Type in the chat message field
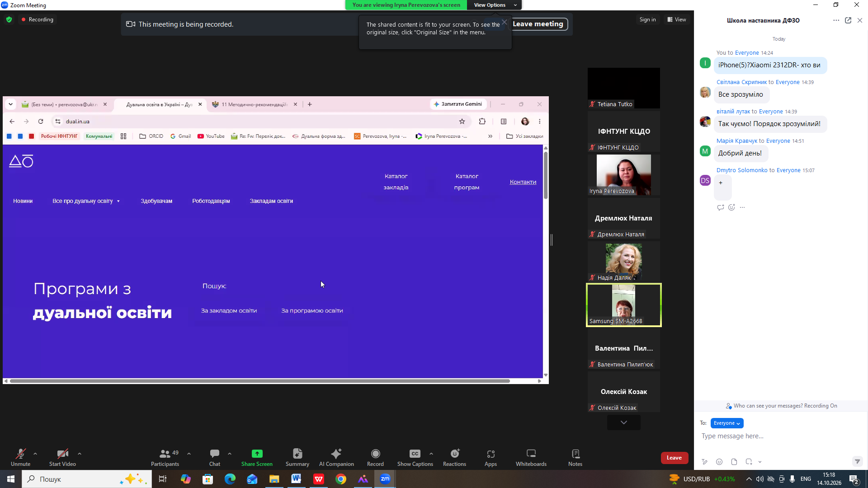This screenshot has height=488, width=868. [781, 436]
